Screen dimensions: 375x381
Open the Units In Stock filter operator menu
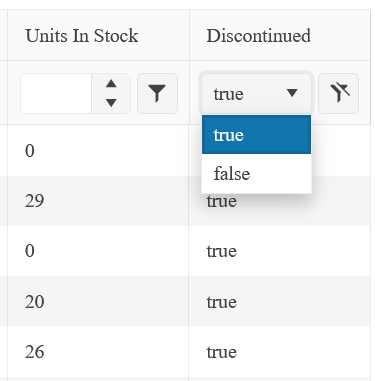point(157,93)
